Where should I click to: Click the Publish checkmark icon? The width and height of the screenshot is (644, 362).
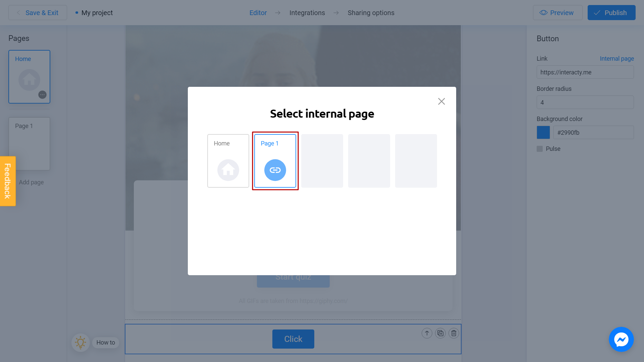click(x=597, y=12)
